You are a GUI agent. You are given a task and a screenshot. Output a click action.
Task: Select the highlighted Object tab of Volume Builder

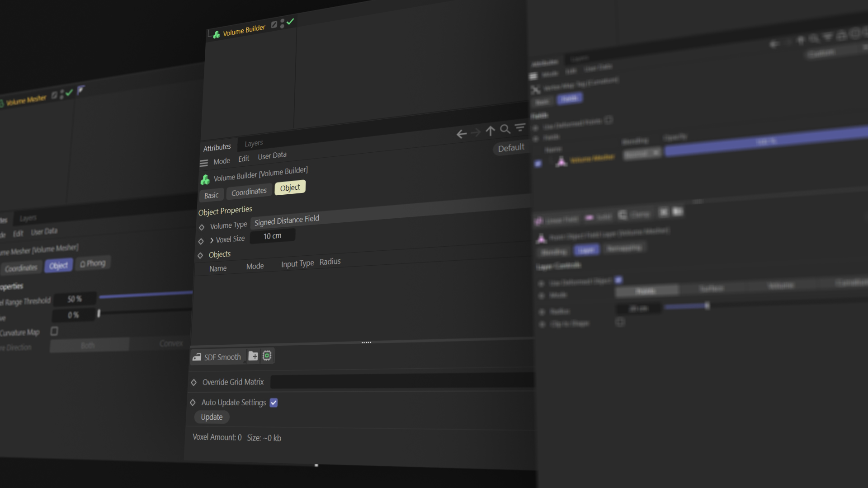point(290,188)
